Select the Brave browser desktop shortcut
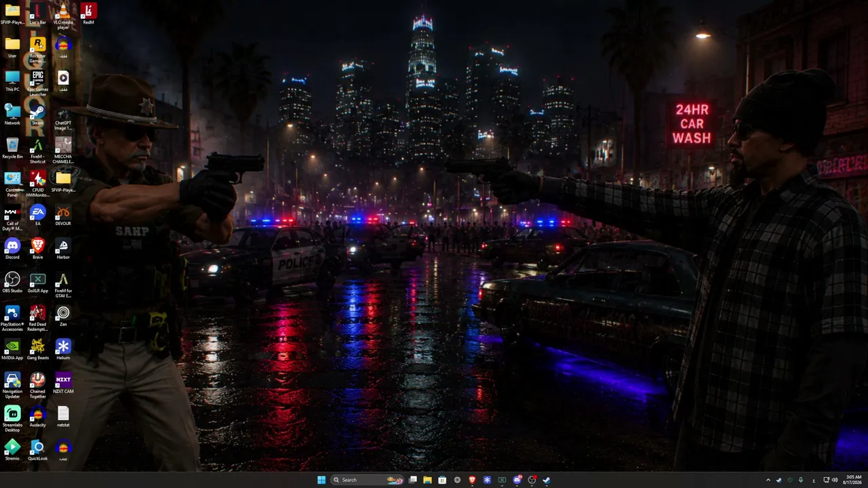The height and width of the screenshot is (488, 868). coord(38,249)
